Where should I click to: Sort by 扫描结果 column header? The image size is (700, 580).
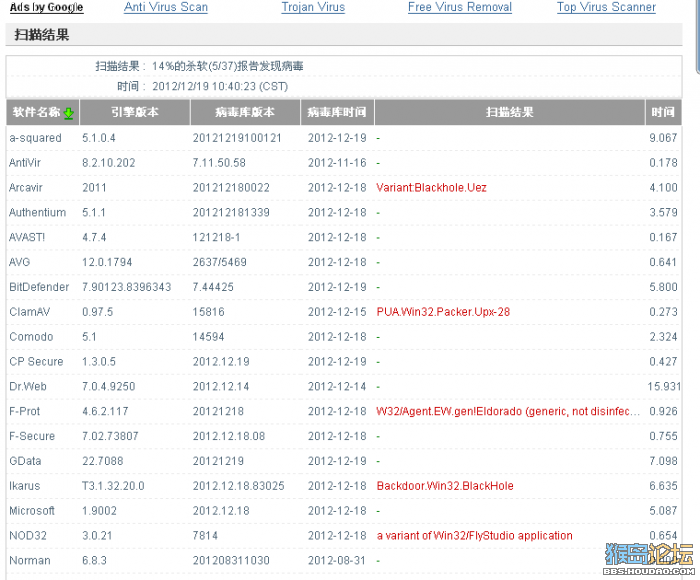pyautogui.click(x=509, y=112)
